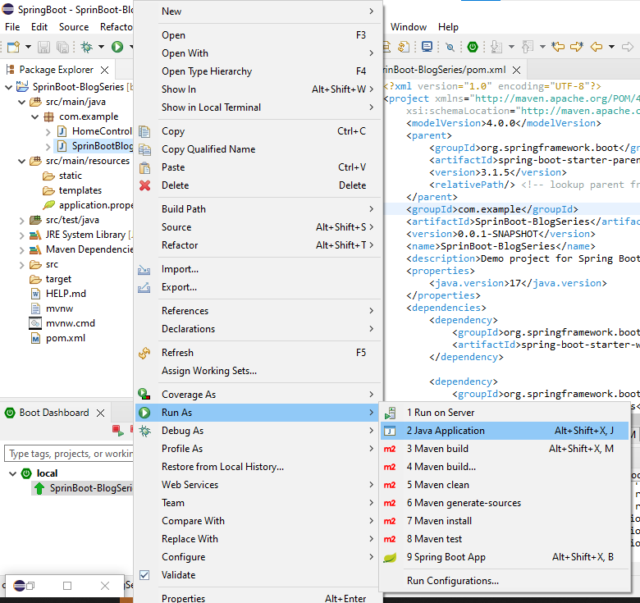This screenshot has height=603, width=640.
Task: Expand the Maven Dependencies node
Action: [22, 250]
